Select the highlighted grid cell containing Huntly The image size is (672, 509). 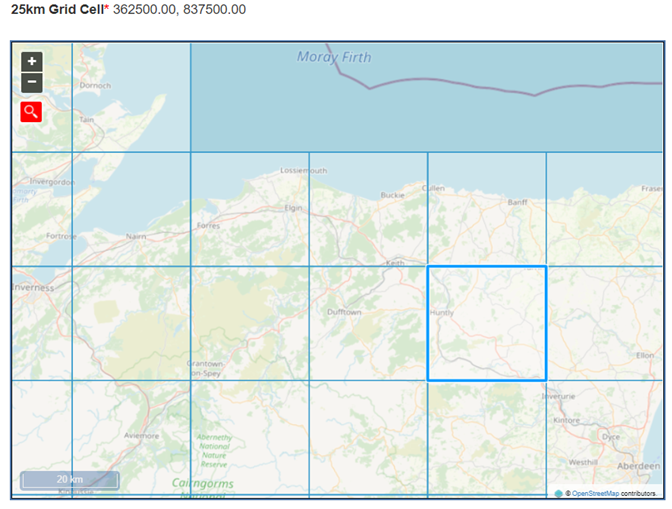pyautogui.click(x=487, y=323)
